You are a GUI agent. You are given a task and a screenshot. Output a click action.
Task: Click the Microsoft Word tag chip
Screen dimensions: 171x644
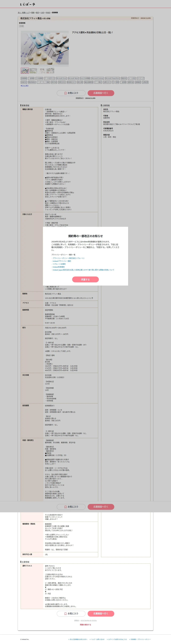73,78
